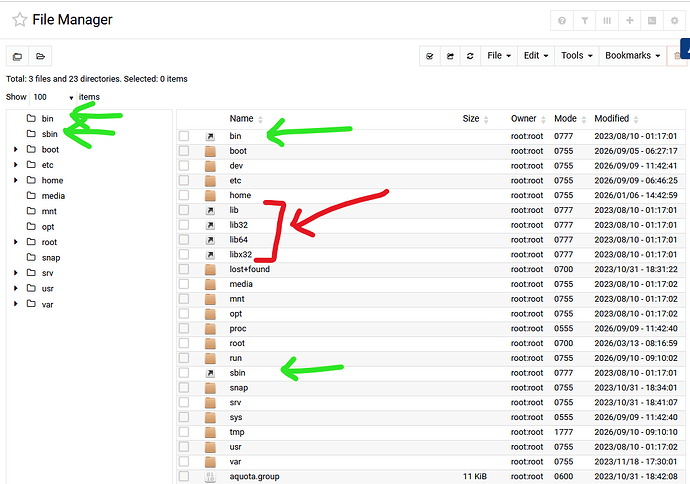
Task: Expand the srv folder in tree
Action: click(x=15, y=273)
